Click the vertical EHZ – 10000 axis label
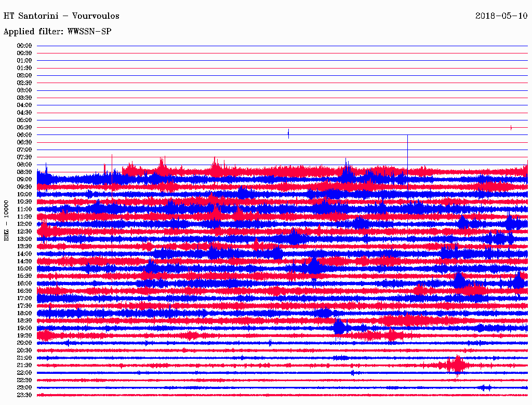The height and width of the screenshot is (405, 532). [x=7, y=220]
